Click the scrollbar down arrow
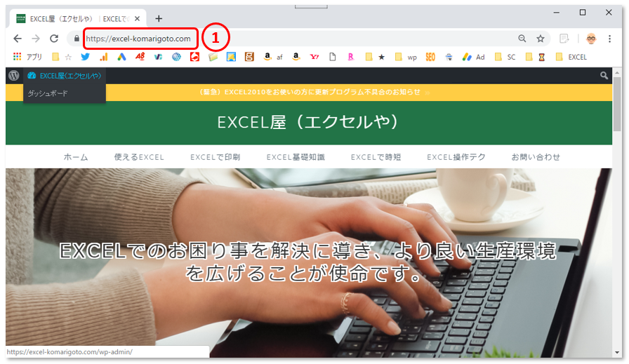This screenshot has height=364, width=629. (x=617, y=353)
